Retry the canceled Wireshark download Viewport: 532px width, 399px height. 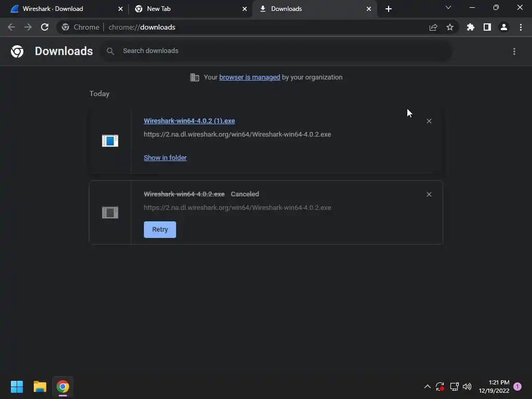pos(160,230)
